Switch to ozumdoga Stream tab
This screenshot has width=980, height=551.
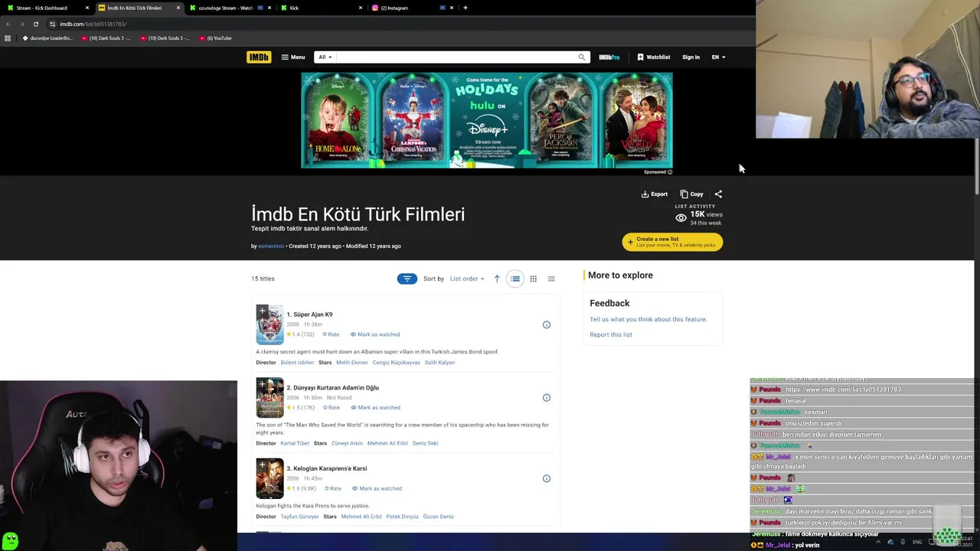coord(228,8)
